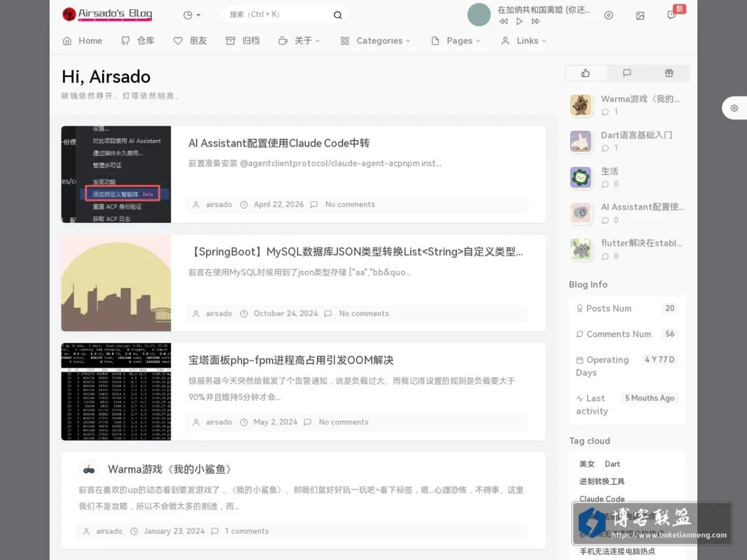Click No comments on the April 22, 2026 post

point(350,205)
